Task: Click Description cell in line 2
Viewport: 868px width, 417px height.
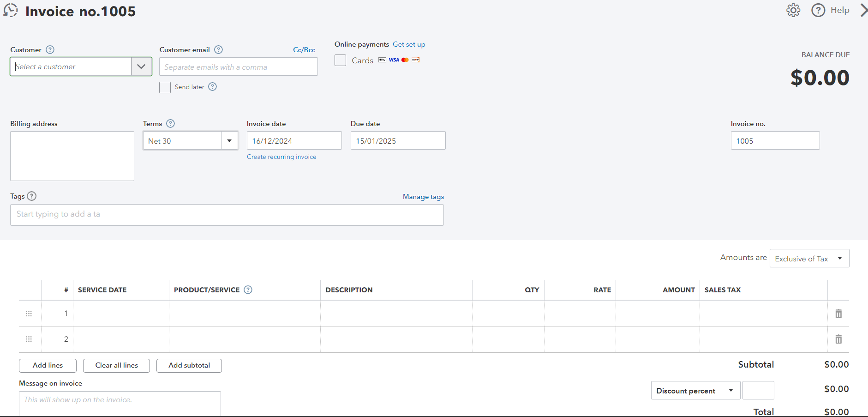Action: [x=396, y=339]
